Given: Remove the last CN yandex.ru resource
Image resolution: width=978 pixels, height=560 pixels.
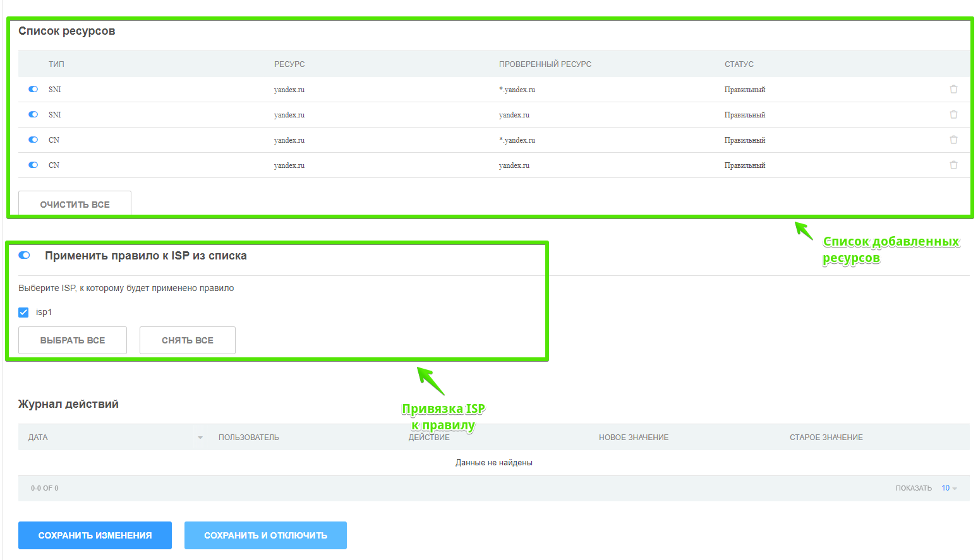Looking at the screenshot, I should click(x=953, y=165).
